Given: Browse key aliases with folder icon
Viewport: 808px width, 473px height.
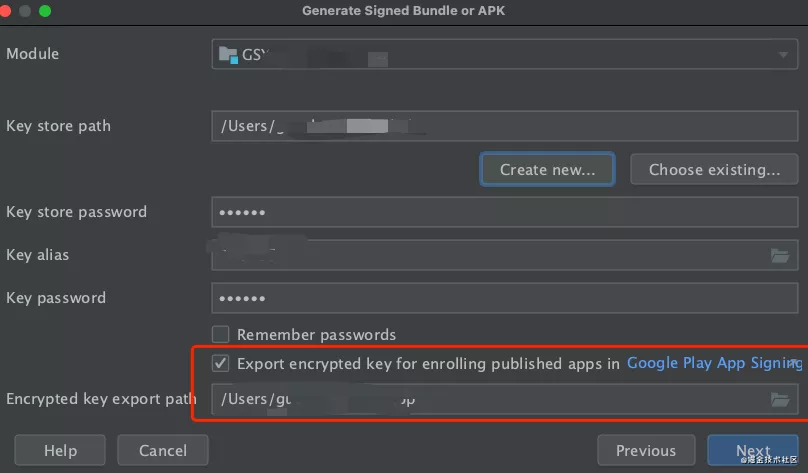Looking at the screenshot, I should 780,255.
